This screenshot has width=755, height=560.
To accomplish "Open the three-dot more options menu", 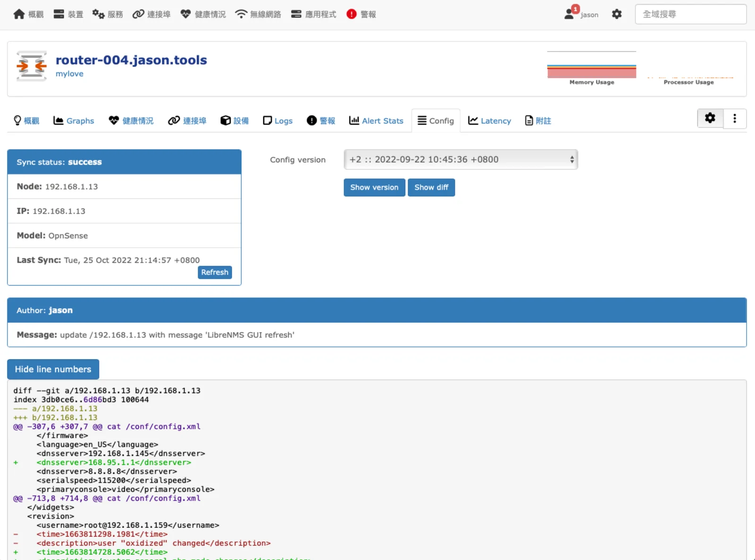I will [735, 118].
